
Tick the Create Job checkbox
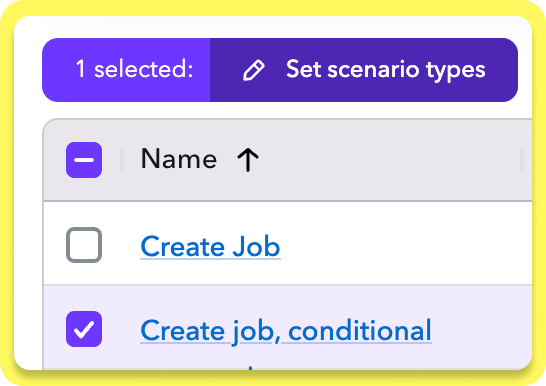pyautogui.click(x=84, y=245)
